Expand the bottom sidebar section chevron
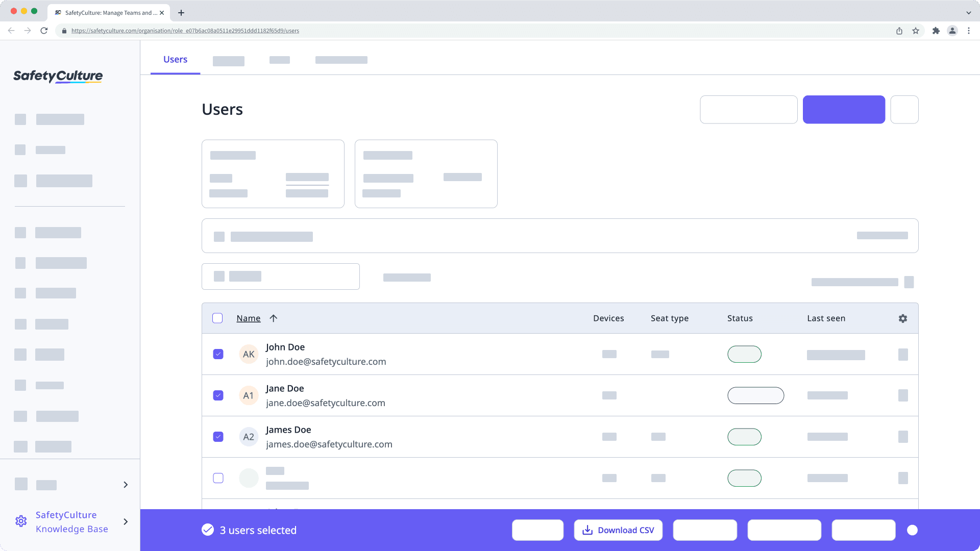Viewport: 980px width, 551px height. tap(126, 484)
